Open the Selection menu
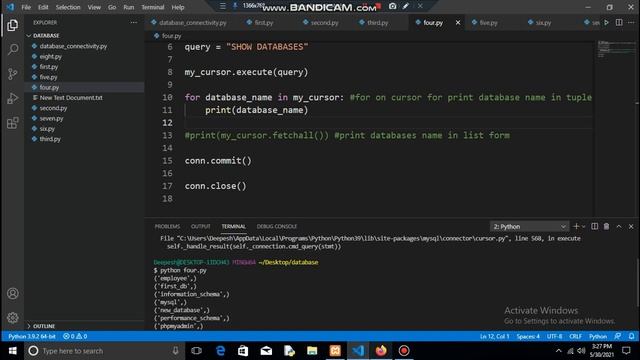The width and height of the screenshot is (640, 360). pyautogui.click(x=68, y=7)
